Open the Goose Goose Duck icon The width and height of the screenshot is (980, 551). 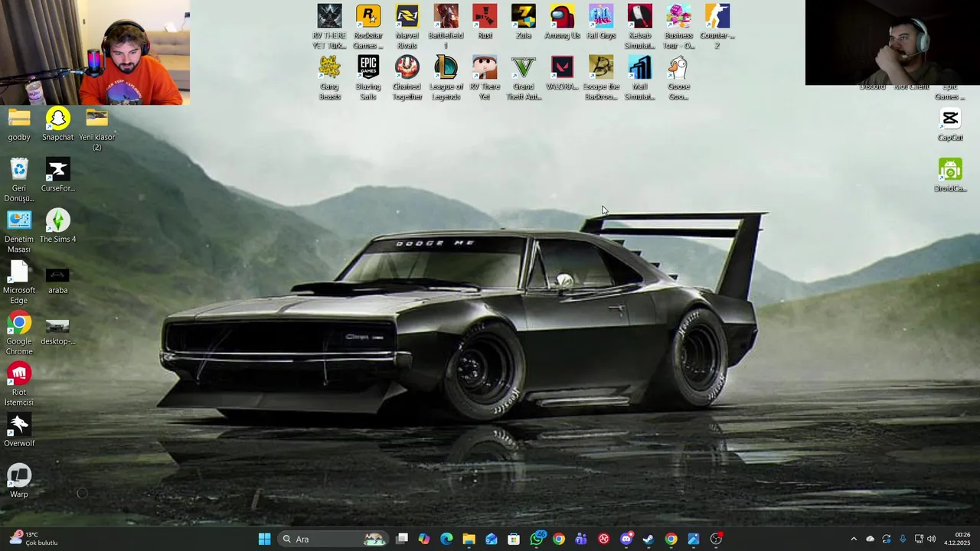(678, 78)
